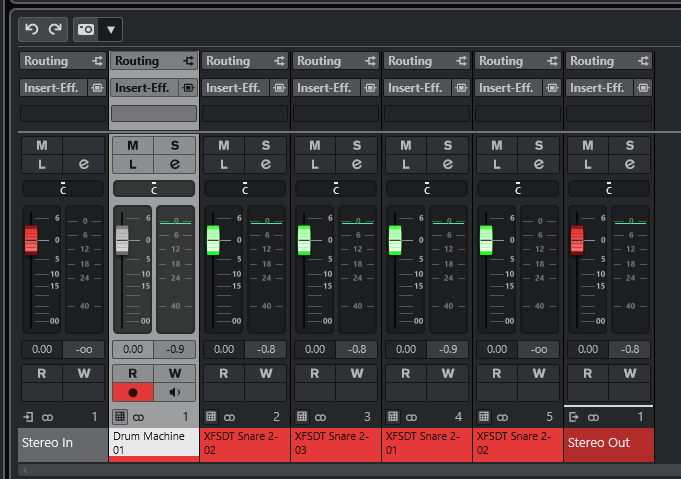
Task: Select the Stereo In channel name
Action: [63, 443]
